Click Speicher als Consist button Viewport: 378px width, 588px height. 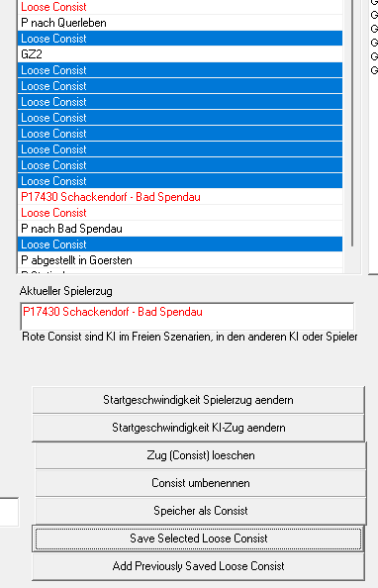201,511
